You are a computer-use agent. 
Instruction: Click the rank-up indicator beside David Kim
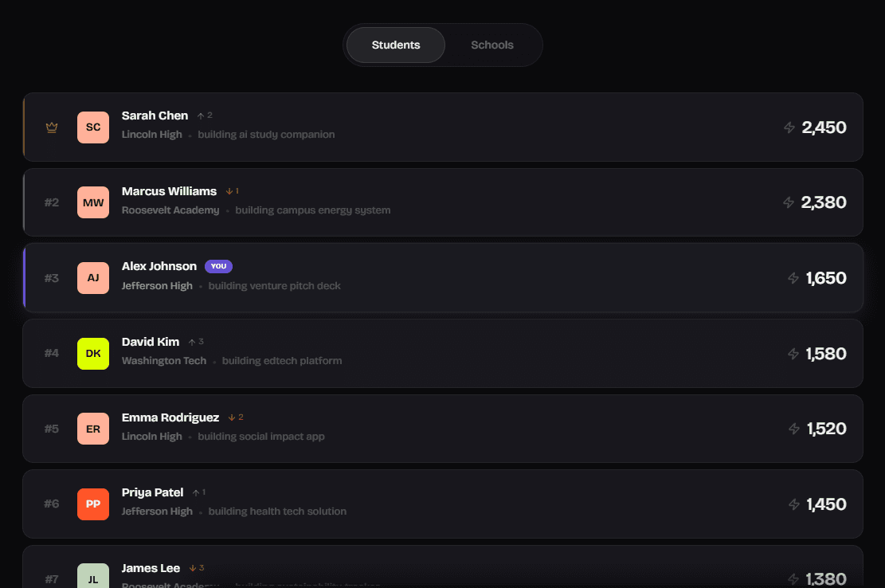[195, 341]
